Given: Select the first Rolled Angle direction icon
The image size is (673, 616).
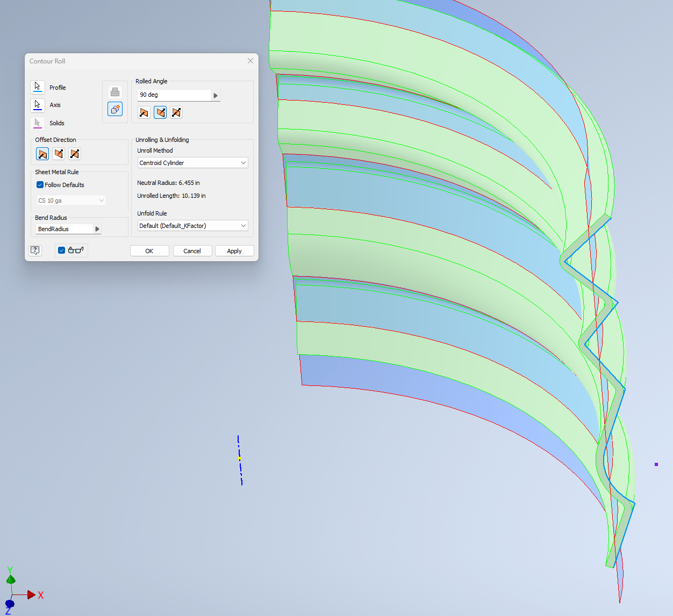Looking at the screenshot, I should click(144, 112).
